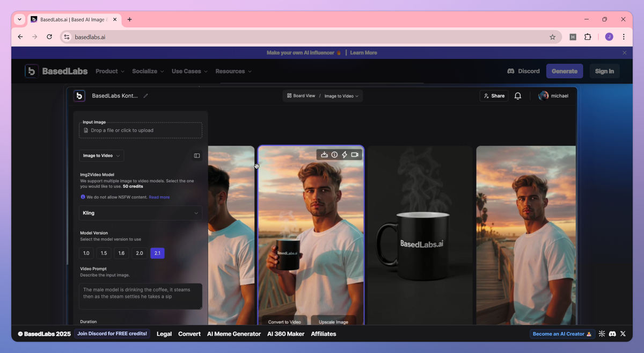Switch to Board View
This screenshot has height=353, width=644.
click(x=301, y=96)
